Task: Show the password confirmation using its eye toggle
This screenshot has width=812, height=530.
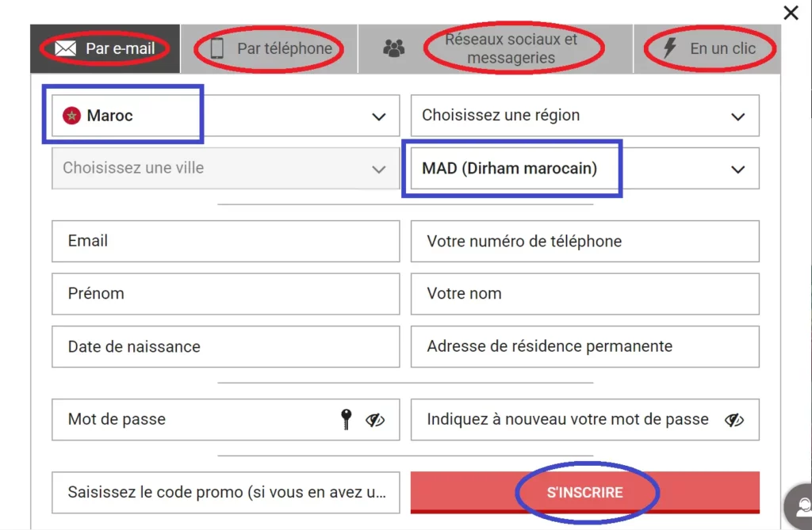Action: coord(733,420)
